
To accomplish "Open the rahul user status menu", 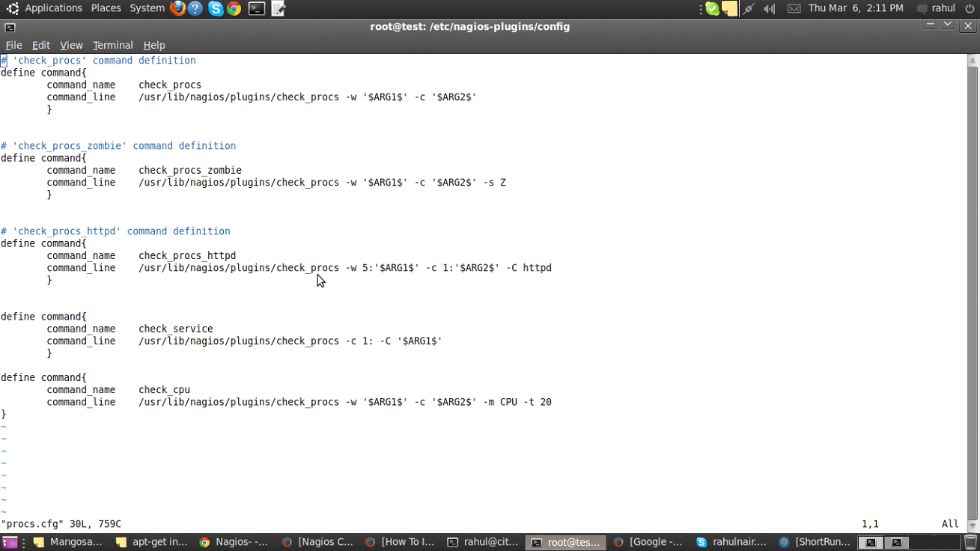I will click(936, 8).
